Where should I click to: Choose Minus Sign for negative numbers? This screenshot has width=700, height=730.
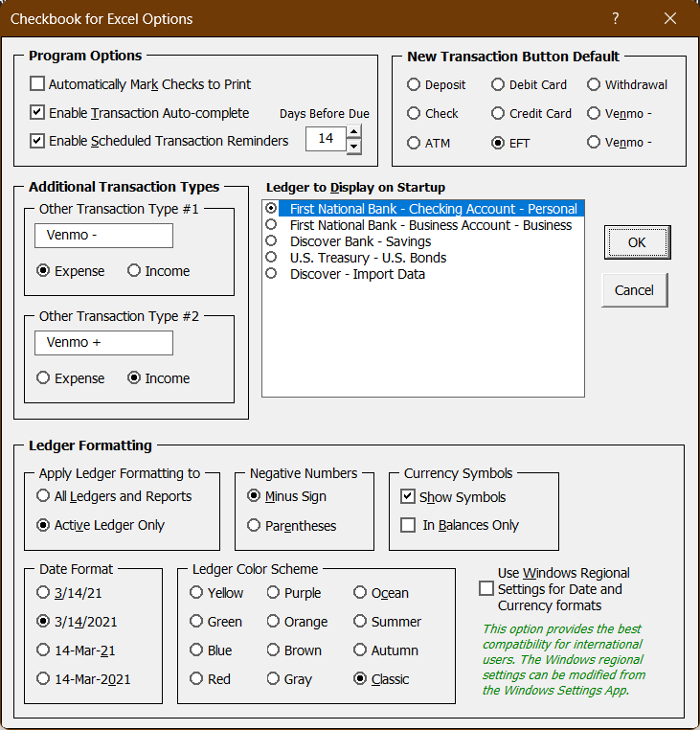(x=254, y=496)
